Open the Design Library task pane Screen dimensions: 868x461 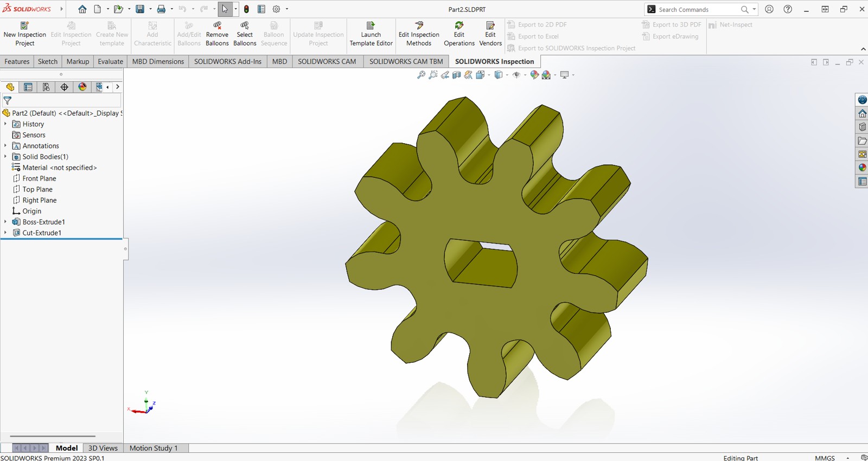point(862,127)
